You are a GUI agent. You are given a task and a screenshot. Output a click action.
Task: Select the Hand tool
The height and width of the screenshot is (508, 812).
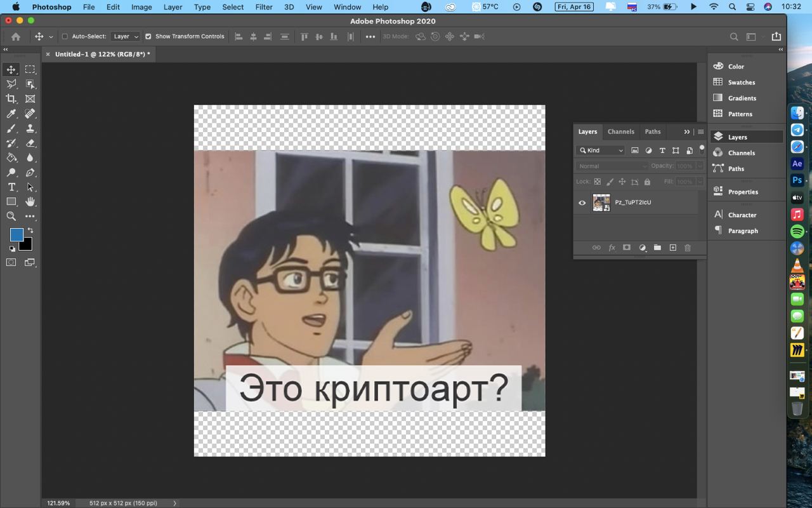pos(30,202)
